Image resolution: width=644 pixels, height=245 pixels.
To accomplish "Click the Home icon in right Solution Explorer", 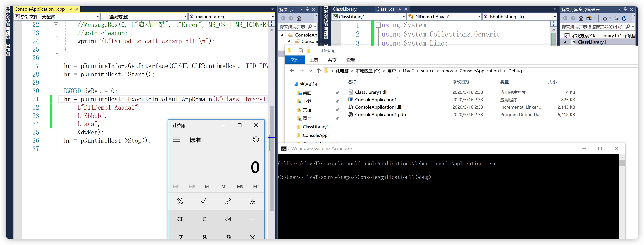I will coord(581,18).
